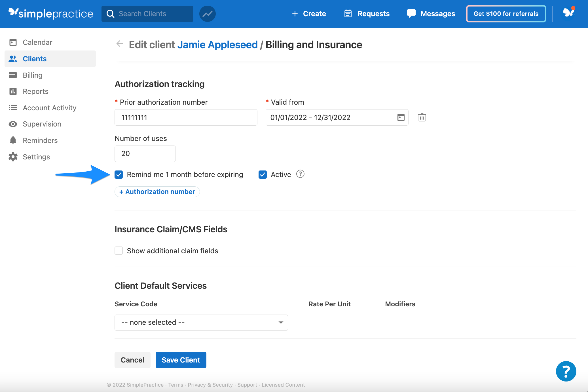Open Reminders
Image resolution: width=588 pixels, height=392 pixels.
[40, 140]
